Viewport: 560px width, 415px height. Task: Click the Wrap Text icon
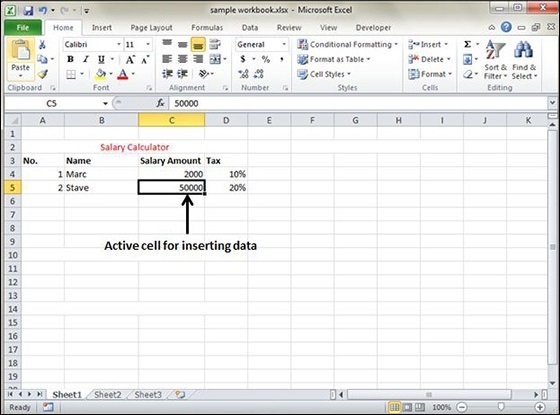tap(215, 44)
